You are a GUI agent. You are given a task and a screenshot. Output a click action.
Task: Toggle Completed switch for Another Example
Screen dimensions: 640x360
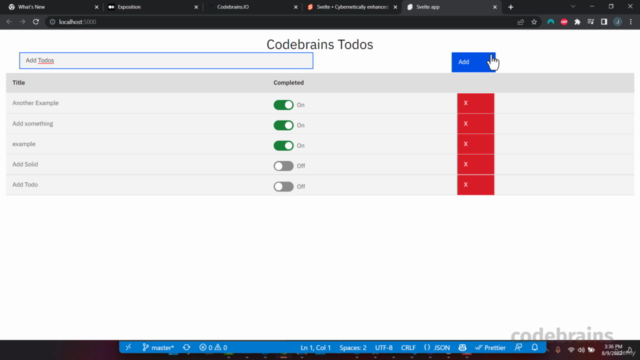pyautogui.click(x=283, y=105)
